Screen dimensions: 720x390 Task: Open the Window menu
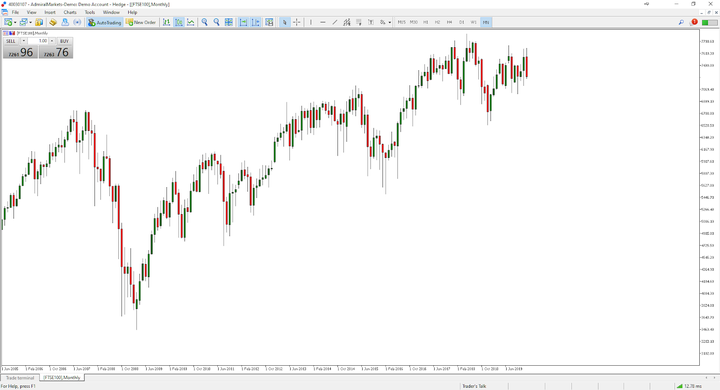111,12
